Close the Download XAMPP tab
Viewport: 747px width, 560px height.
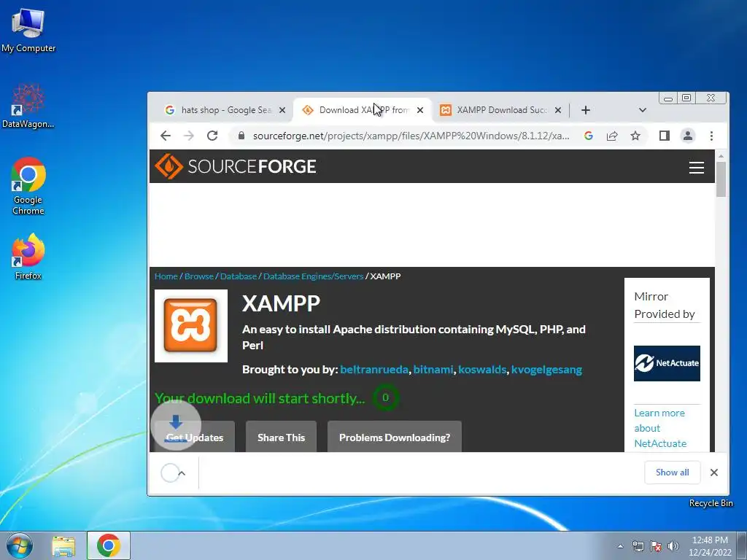pos(419,110)
